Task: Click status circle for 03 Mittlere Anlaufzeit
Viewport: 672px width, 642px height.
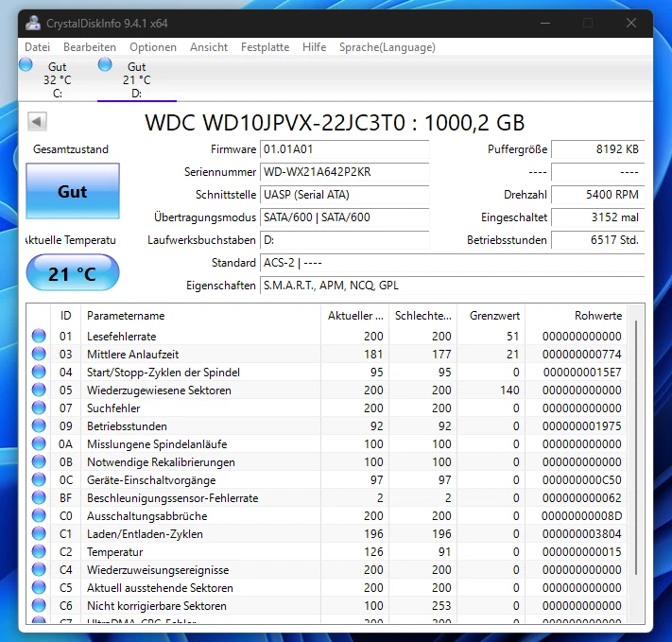Action: [39, 354]
